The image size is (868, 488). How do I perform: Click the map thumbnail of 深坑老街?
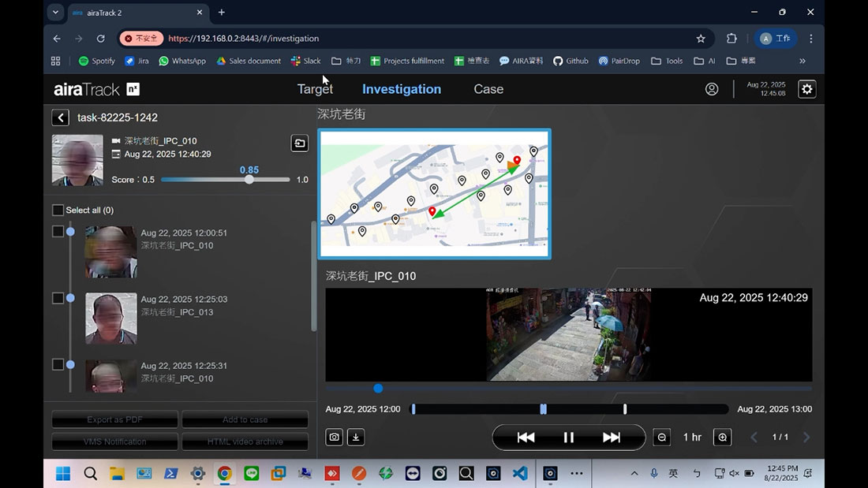pyautogui.click(x=434, y=194)
